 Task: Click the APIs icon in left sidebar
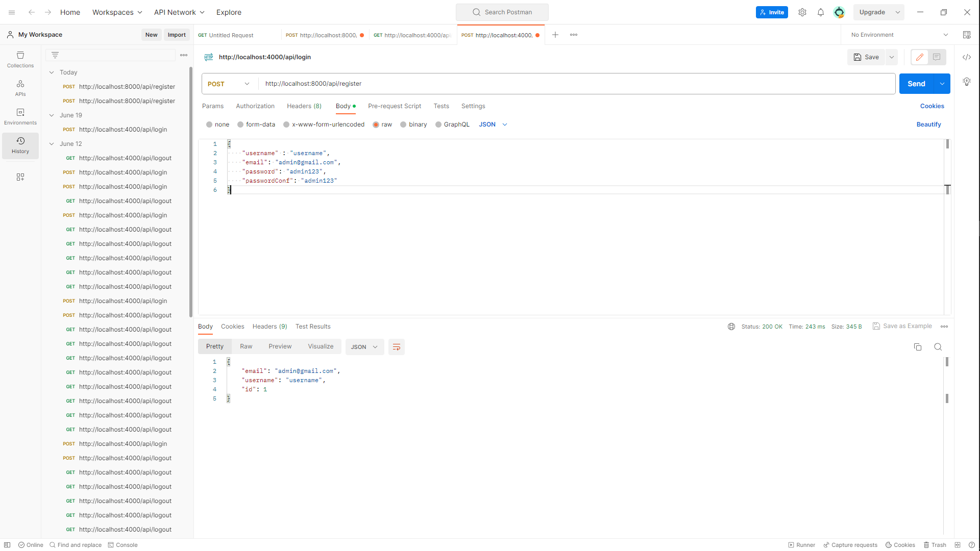coord(19,87)
